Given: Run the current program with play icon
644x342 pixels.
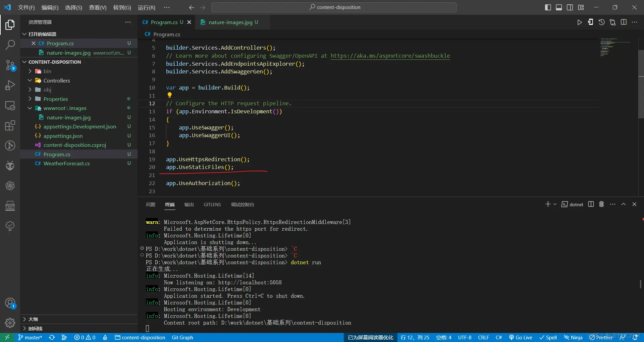Looking at the screenshot, I should [x=580, y=22].
